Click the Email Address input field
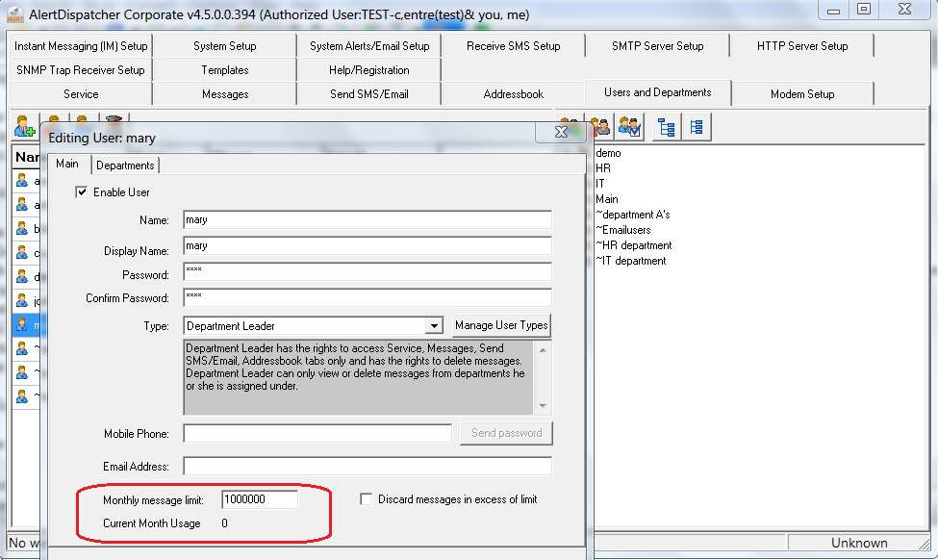The height and width of the screenshot is (560, 938). coord(368,466)
